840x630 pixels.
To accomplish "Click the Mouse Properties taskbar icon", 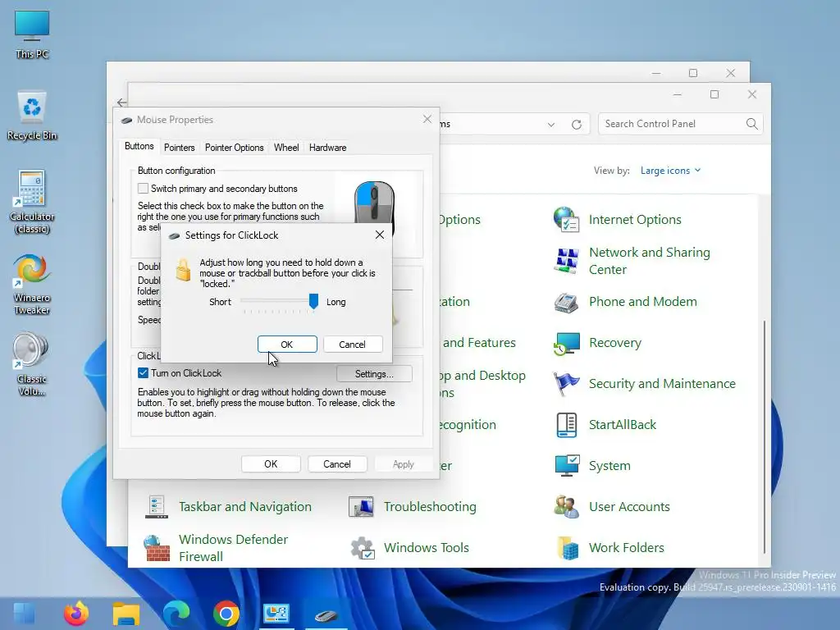I will 326,614.
